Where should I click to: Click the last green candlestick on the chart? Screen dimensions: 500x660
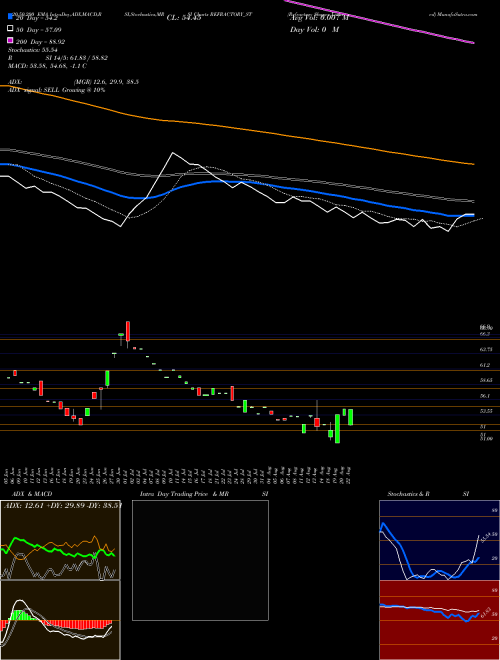click(350, 417)
